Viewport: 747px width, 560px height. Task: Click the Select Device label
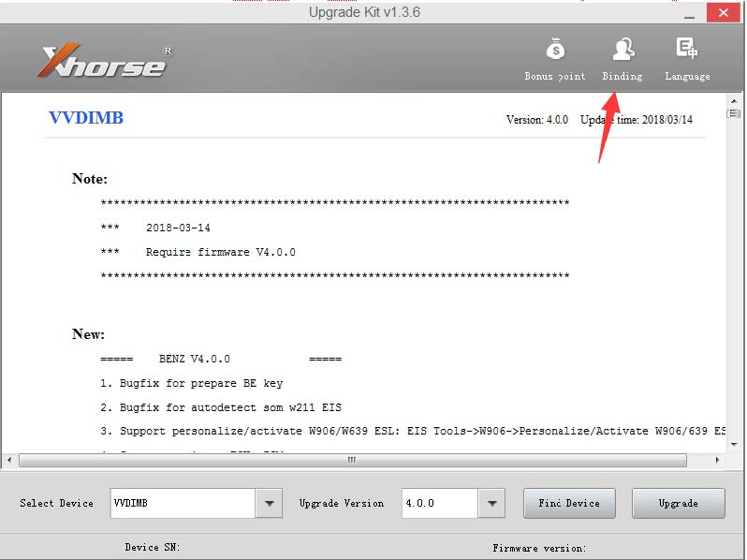(x=57, y=503)
